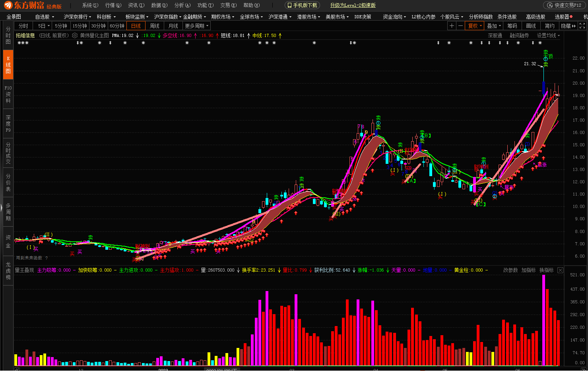Screen dimensions: 588x371
Task: Expand 5日 period dropdown
Action: tap(44, 26)
